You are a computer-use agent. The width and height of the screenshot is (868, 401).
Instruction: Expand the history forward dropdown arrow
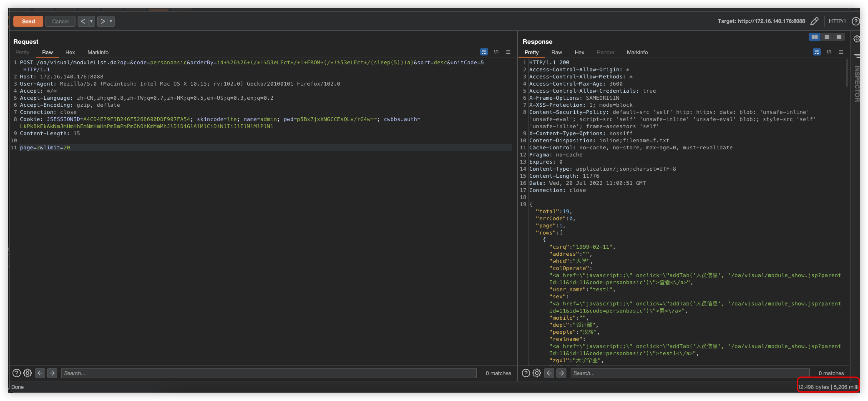click(x=111, y=21)
